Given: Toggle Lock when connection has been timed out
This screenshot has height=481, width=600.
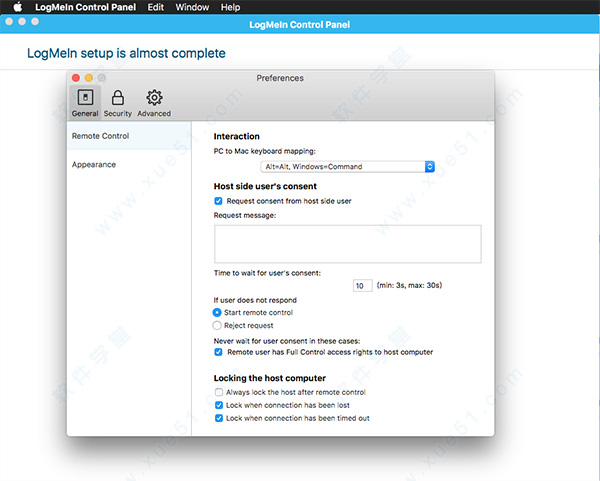Looking at the screenshot, I should tap(219, 418).
